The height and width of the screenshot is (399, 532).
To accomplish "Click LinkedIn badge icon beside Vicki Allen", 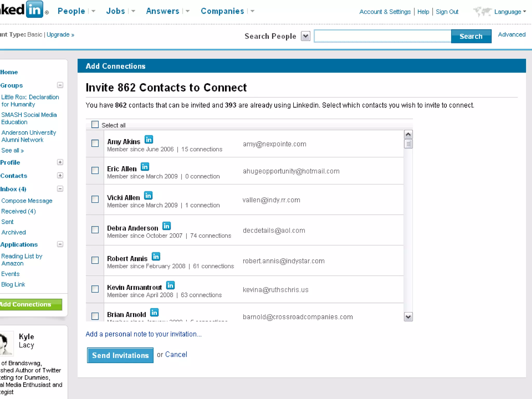I will point(148,196).
